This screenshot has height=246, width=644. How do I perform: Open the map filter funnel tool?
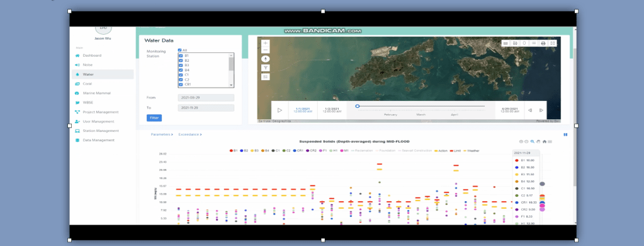(x=265, y=68)
